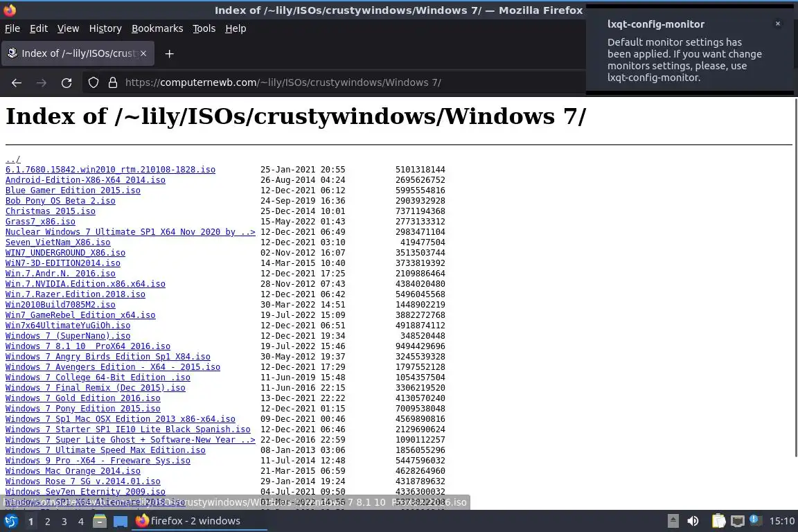Close the Index of tab

click(143, 53)
